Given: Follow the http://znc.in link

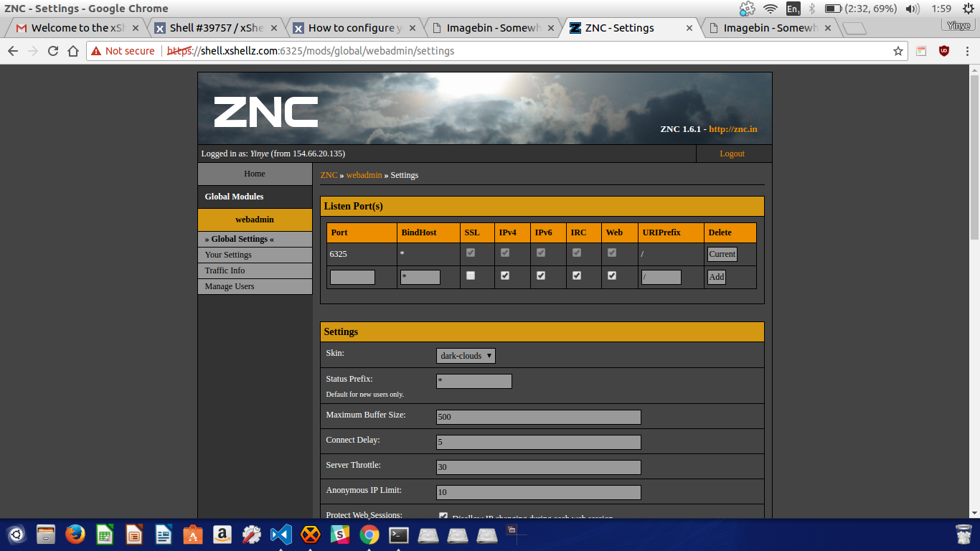Looking at the screenshot, I should 733,129.
